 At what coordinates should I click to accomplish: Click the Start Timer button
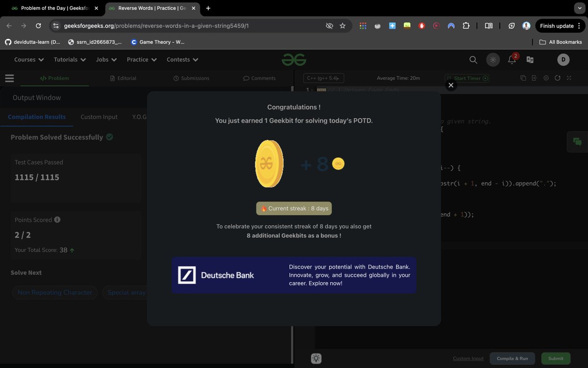point(467,78)
